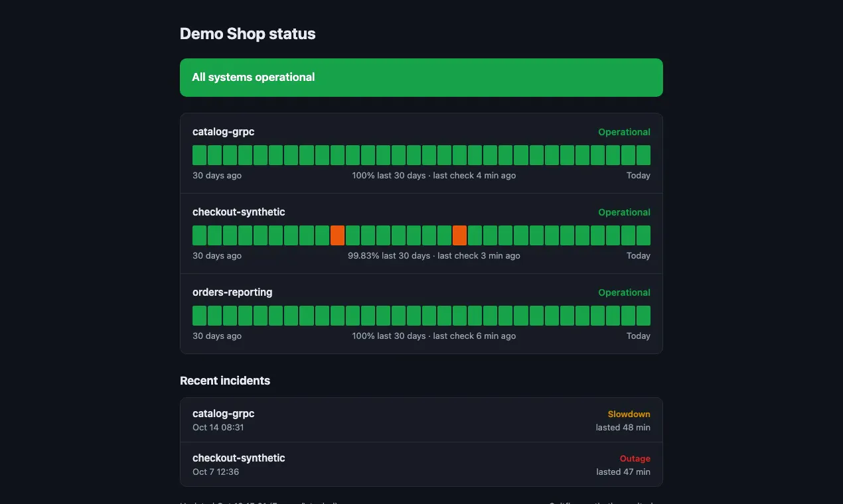
Task: Click "Today" under the orders-reporting bars
Action: coord(639,336)
